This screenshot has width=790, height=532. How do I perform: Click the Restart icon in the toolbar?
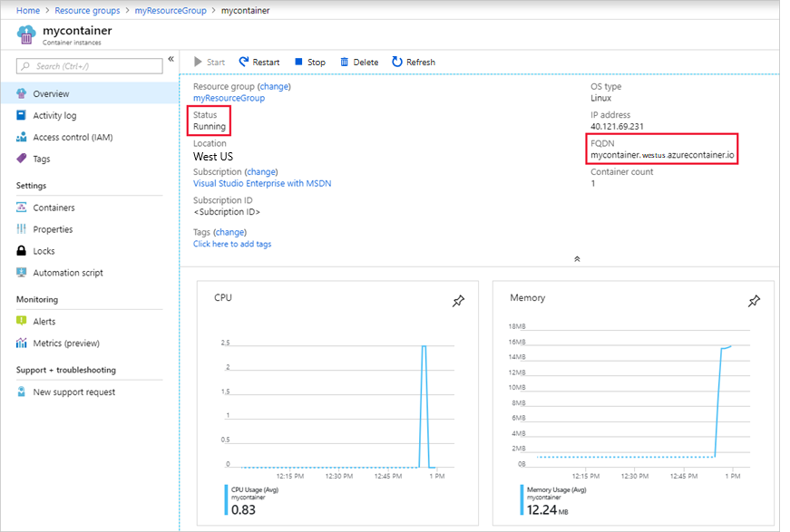tap(244, 63)
